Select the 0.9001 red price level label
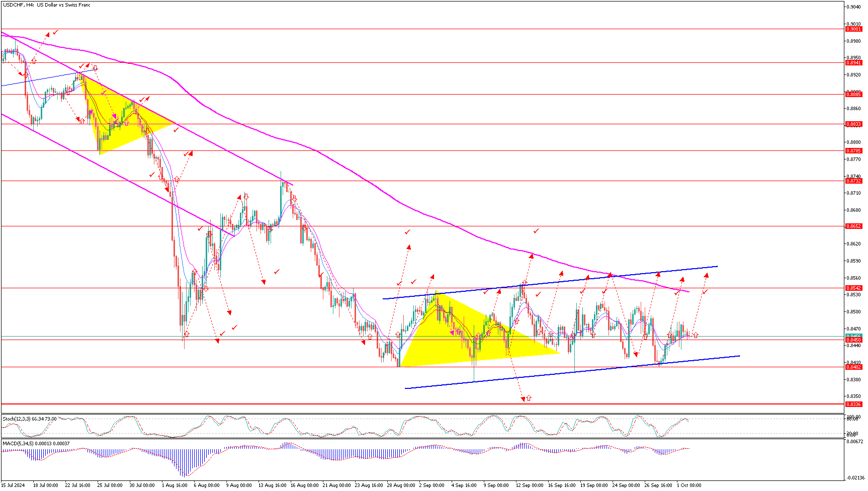 853,29
